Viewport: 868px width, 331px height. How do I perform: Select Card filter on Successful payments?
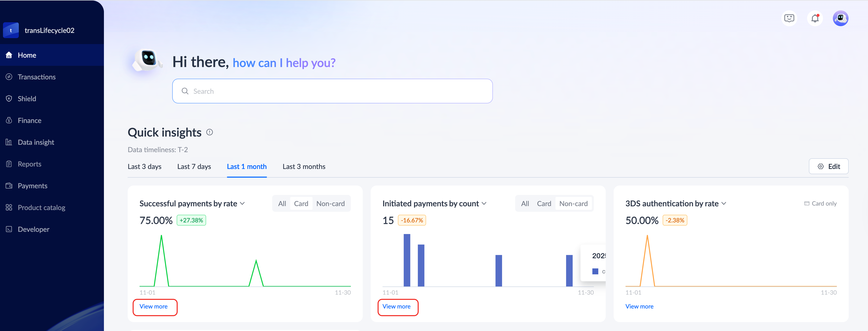tap(301, 203)
